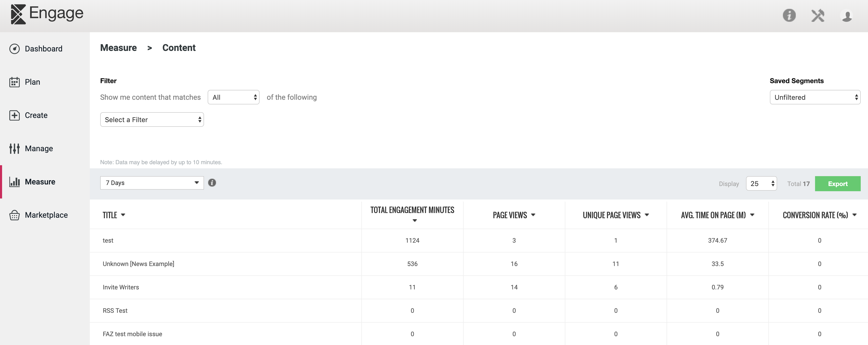This screenshot has width=868, height=345.
Task: Click the Dashboard gauge icon
Action: pos(15,49)
